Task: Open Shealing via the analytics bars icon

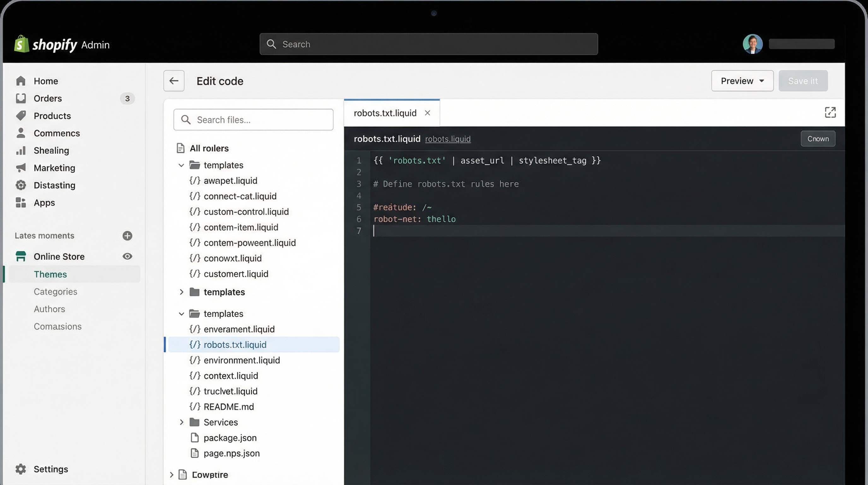Action: point(21,150)
